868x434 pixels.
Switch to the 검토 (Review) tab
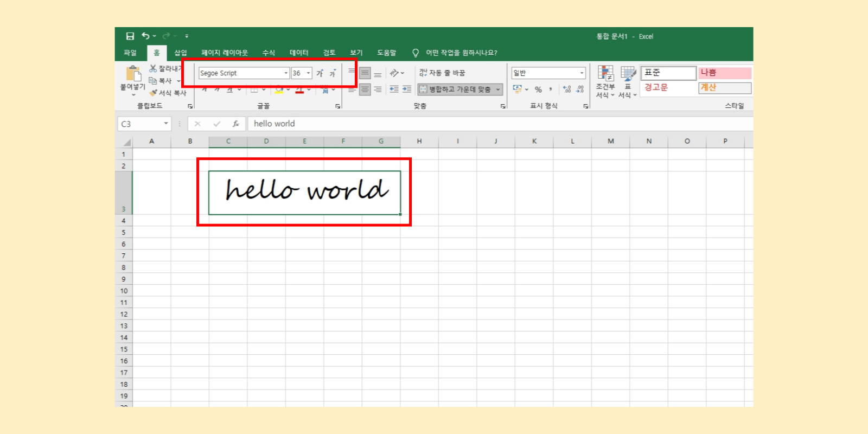point(329,53)
